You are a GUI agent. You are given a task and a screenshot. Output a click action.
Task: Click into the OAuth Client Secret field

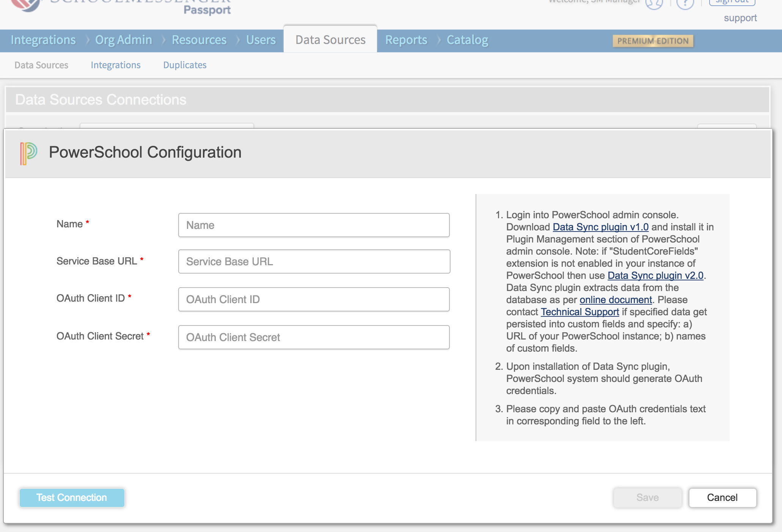[x=314, y=337]
